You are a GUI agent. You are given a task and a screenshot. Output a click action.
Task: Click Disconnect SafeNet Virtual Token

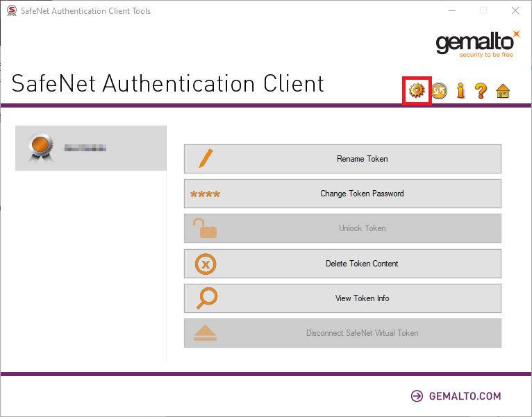click(x=342, y=333)
